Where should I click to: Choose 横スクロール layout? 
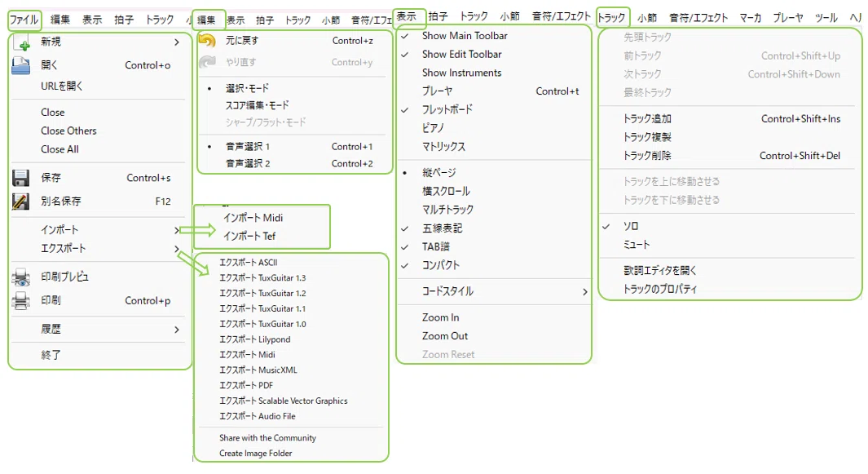pyautogui.click(x=446, y=191)
